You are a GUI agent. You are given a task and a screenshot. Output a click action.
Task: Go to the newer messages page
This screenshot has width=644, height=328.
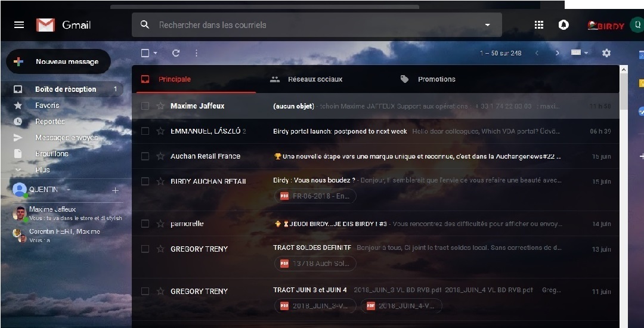coord(537,53)
